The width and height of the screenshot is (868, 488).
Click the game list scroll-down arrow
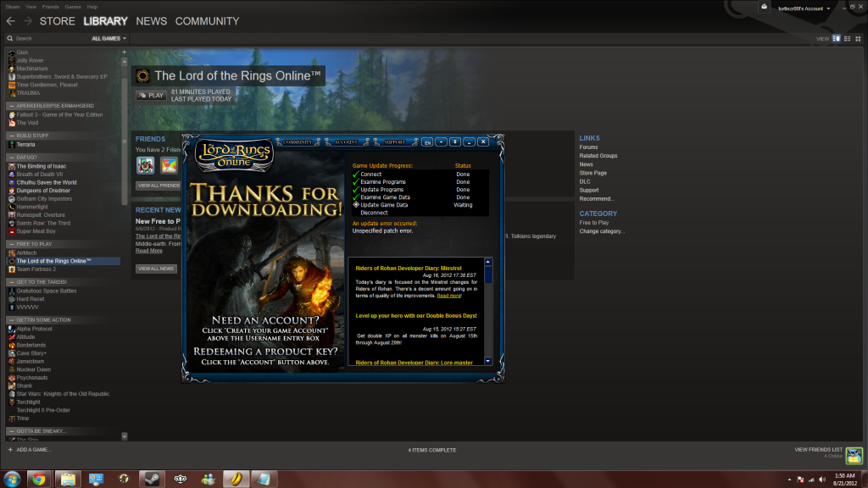[x=124, y=436]
